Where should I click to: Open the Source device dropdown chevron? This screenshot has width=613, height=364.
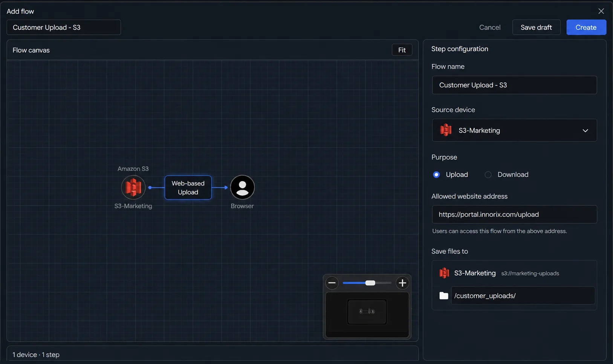coord(585,131)
